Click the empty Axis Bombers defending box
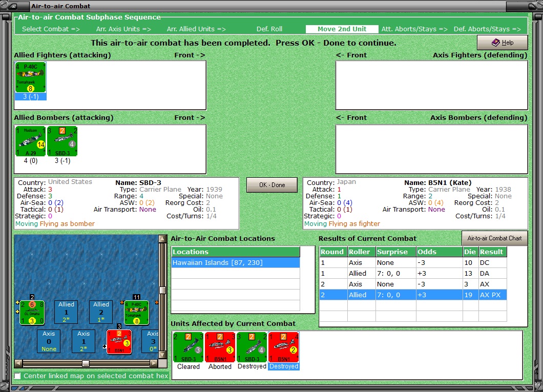Screen dimensions: 543x392 (x=431, y=149)
